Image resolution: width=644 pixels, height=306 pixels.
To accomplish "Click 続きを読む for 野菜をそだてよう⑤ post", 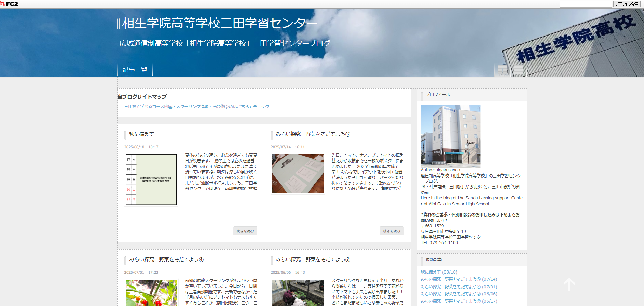I will 392,231.
